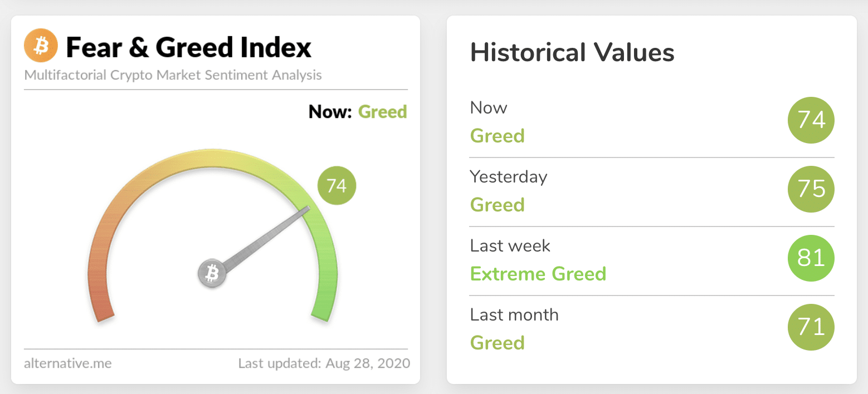Viewport: 868px width, 394px height.
Task: Click the silver Bitcoin coin at needle base
Action: pyautogui.click(x=212, y=273)
